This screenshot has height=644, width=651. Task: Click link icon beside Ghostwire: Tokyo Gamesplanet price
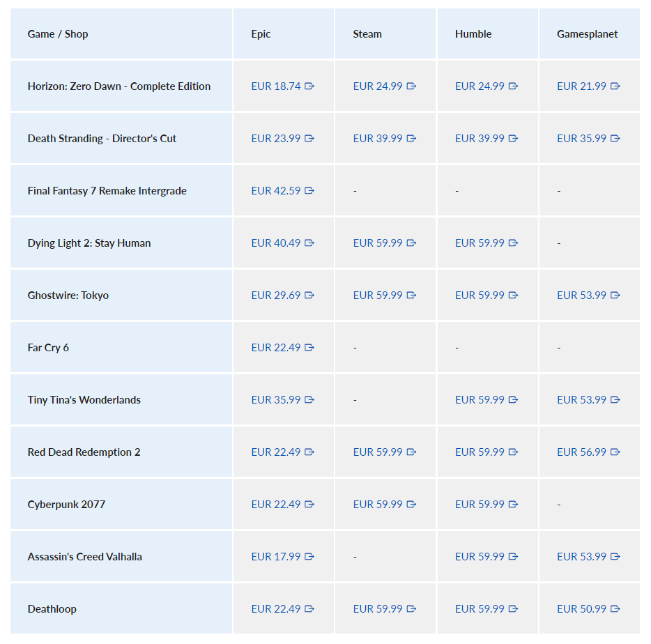[x=615, y=296]
